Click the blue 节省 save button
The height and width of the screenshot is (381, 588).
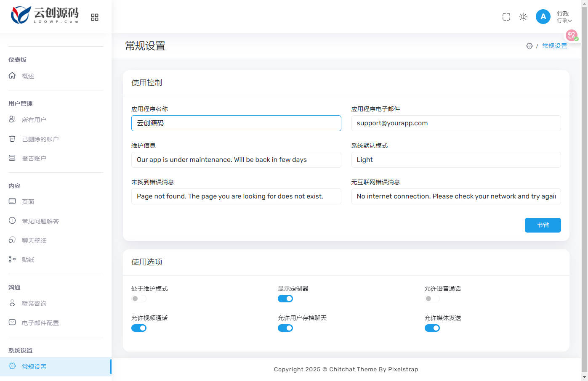[543, 225]
